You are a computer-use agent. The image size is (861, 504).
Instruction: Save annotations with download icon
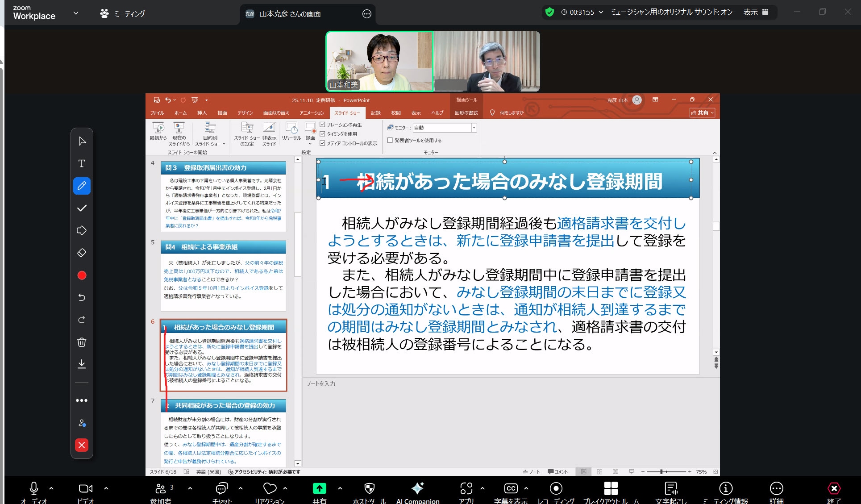pos(82,364)
